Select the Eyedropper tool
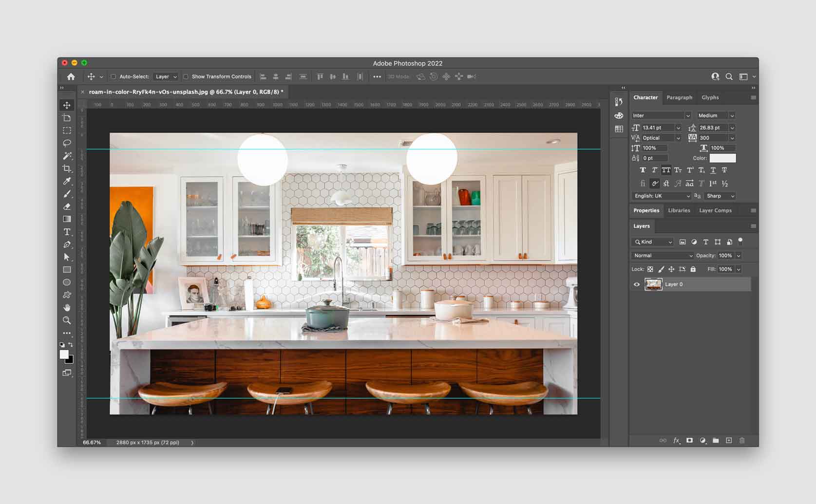 click(x=67, y=181)
